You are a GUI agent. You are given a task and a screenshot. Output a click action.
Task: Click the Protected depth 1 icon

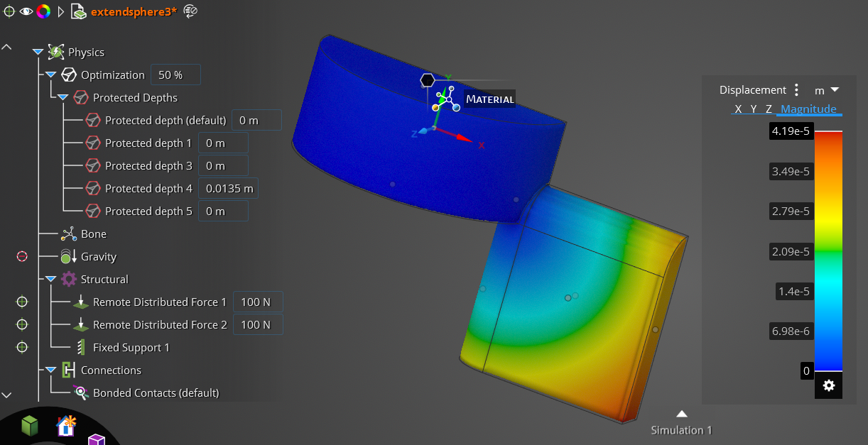[x=93, y=143]
